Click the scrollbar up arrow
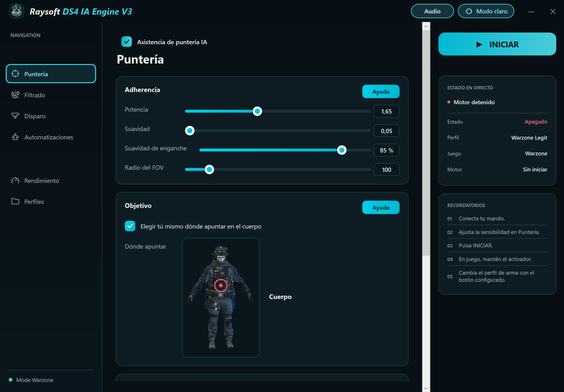The image size is (564, 392). (426, 26)
